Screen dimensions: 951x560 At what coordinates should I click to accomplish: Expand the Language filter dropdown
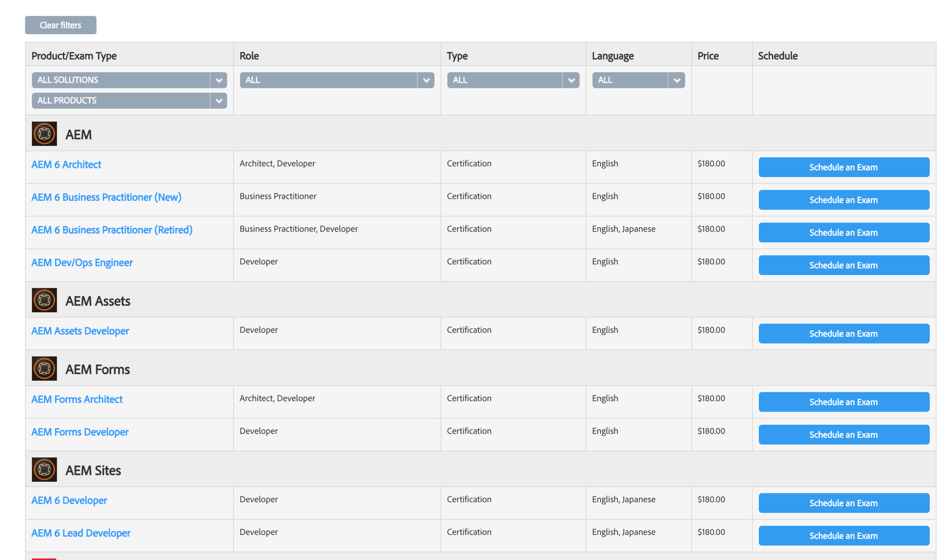(x=638, y=80)
